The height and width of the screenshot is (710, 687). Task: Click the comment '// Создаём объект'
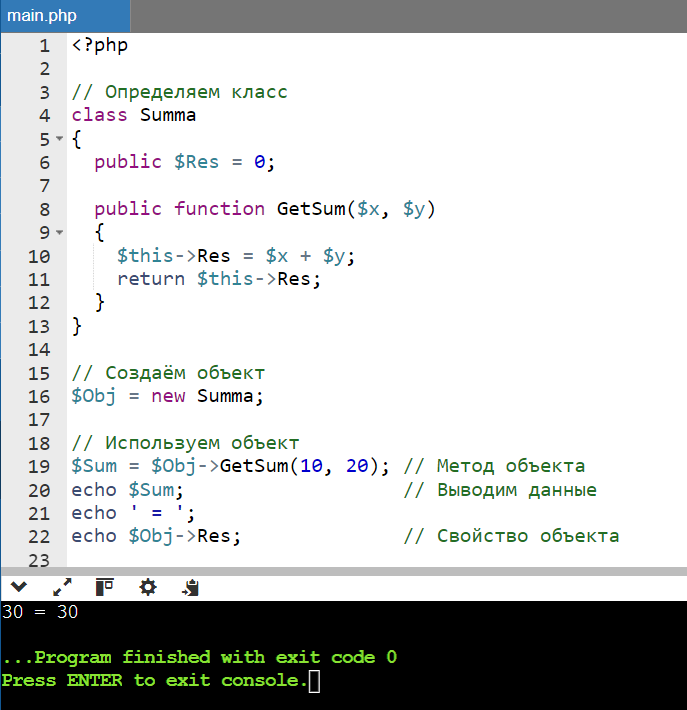(168, 373)
